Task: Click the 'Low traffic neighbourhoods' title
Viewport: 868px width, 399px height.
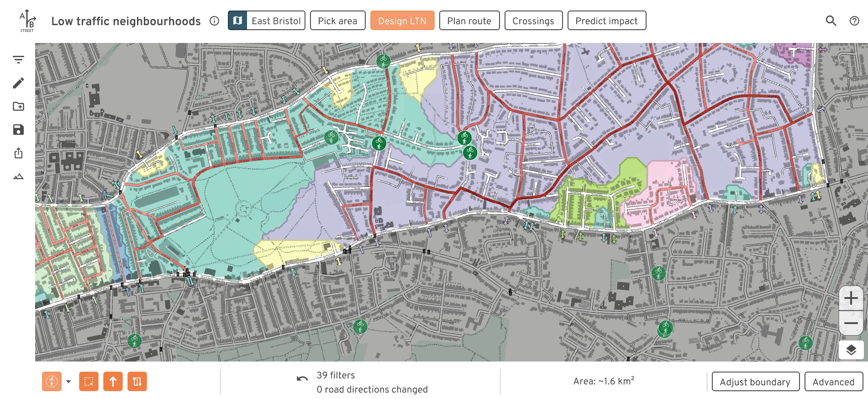Action: [126, 21]
